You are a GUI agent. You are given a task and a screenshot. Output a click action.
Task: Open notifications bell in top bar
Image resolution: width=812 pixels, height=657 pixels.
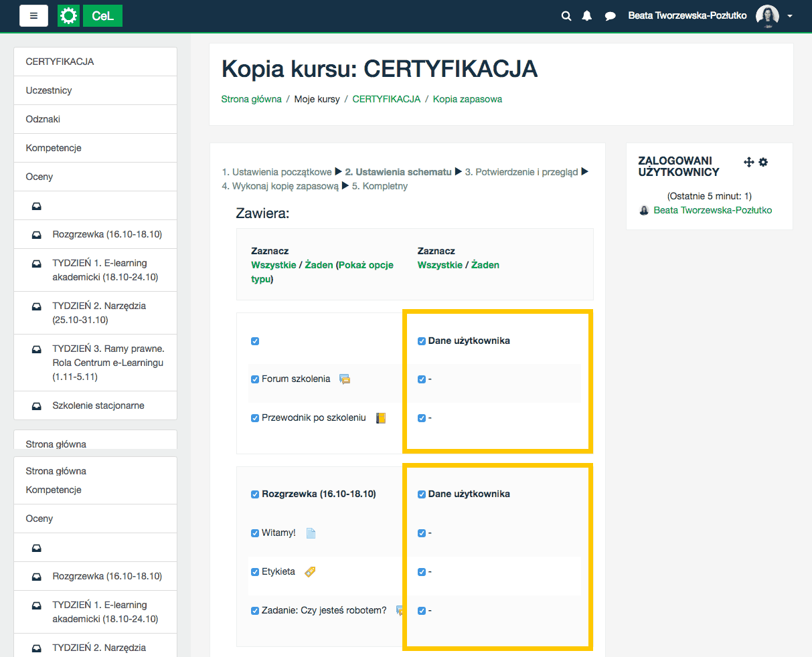[587, 16]
